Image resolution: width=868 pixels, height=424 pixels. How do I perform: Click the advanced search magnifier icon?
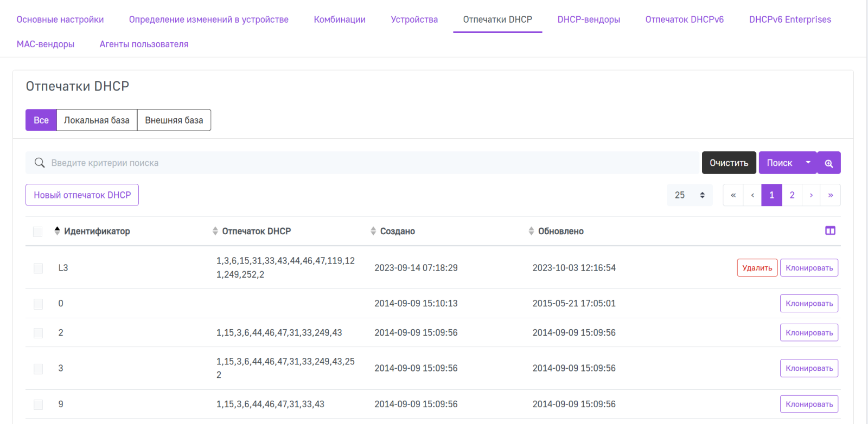828,163
